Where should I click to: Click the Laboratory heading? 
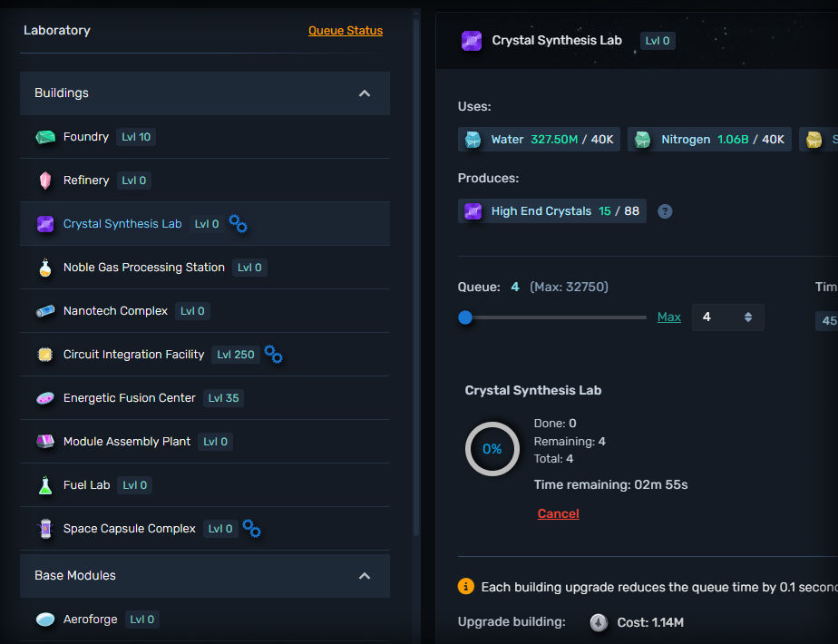[x=56, y=31]
